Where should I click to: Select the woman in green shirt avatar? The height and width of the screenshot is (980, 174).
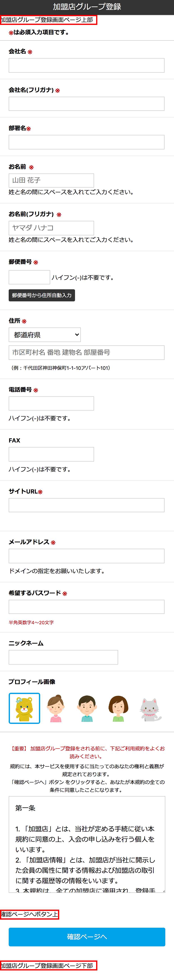click(118, 708)
